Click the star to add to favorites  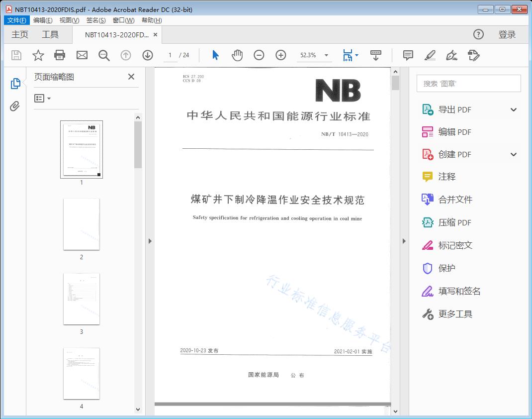(x=38, y=55)
